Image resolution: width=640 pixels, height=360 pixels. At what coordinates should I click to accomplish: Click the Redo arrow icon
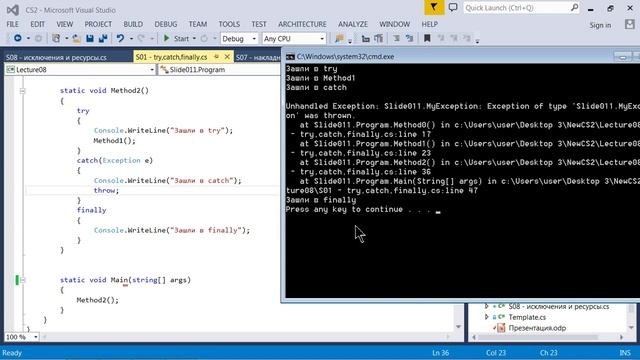pyautogui.click(x=141, y=38)
